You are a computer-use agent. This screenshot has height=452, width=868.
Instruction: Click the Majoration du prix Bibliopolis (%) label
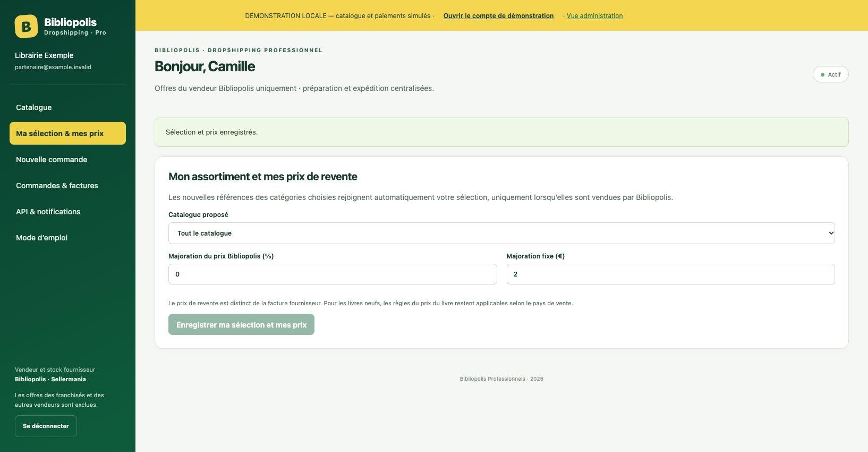point(221,256)
